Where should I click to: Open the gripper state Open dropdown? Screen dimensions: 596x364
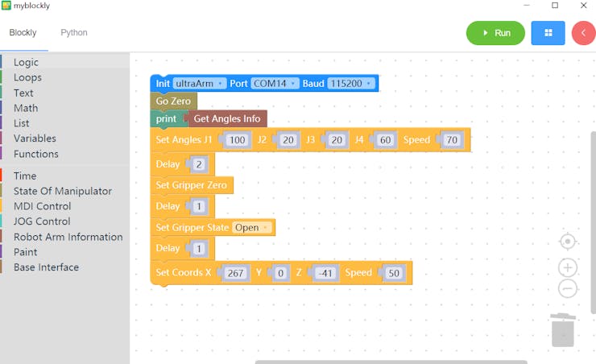coord(252,228)
